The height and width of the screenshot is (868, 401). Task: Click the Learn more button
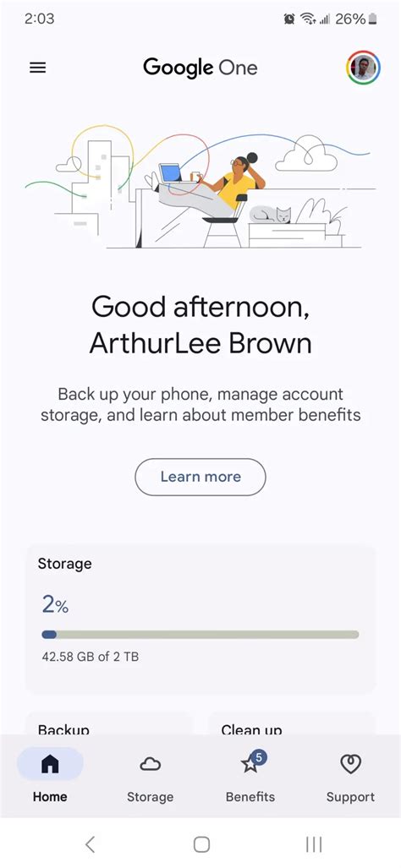tap(200, 477)
